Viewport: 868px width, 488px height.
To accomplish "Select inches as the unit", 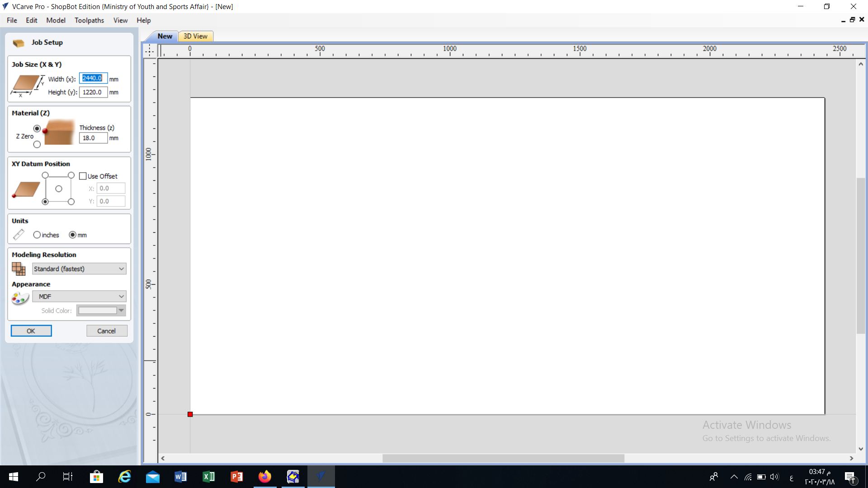I will pos(37,235).
